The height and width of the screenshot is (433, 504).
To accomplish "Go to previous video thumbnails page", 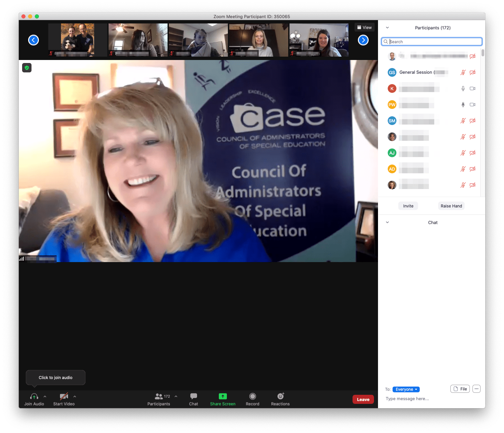I will pos(34,40).
